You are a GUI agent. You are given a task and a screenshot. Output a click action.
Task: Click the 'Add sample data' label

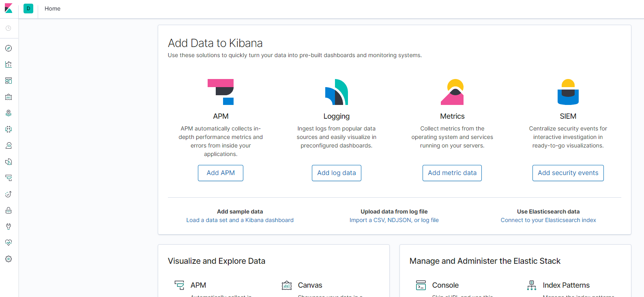pyautogui.click(x=240, y=212)
